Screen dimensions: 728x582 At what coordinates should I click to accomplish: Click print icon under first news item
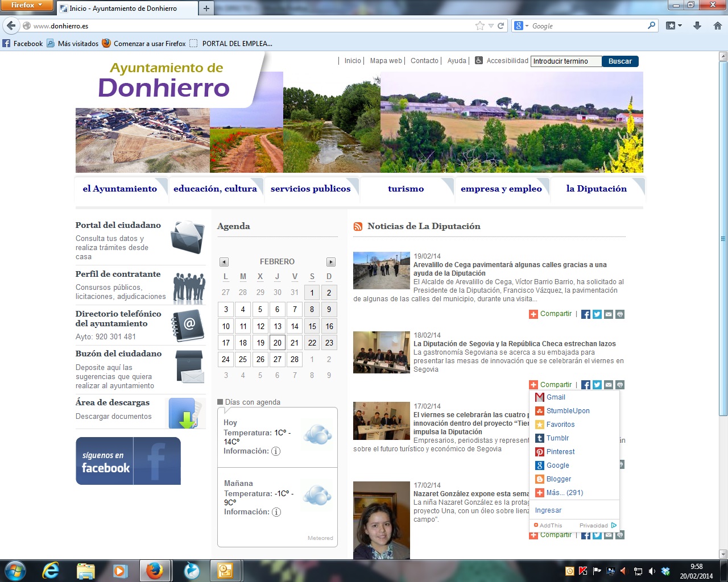620,314
